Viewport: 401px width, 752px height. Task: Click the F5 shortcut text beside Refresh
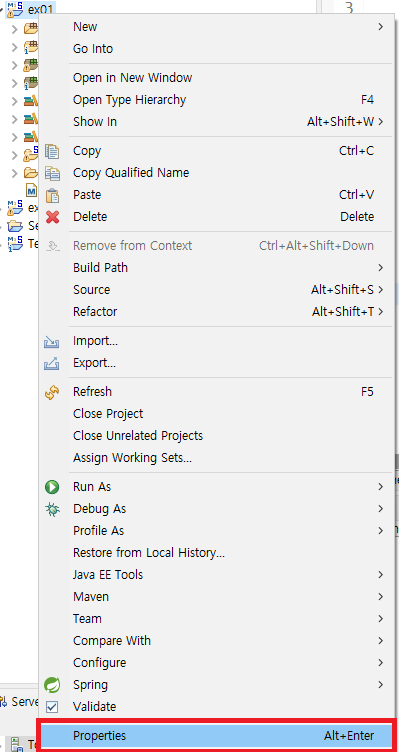coord(367,392)
